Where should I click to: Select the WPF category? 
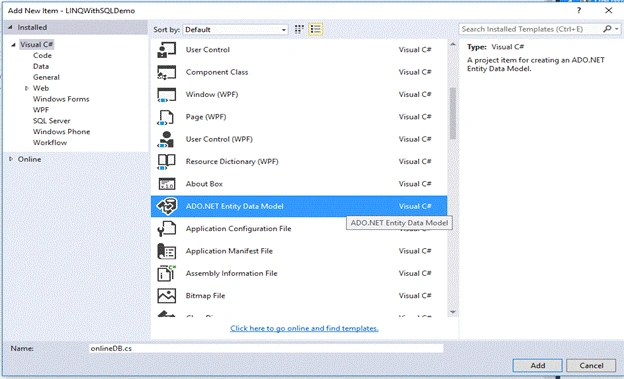tap(41, 110)
